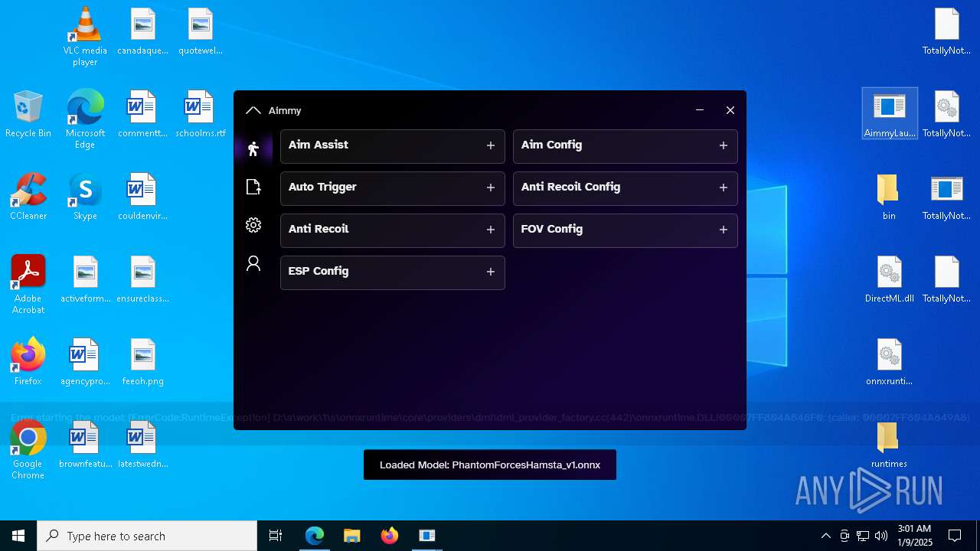Select the runtimes folder on desktop
Image resolution: width=980 pixels, height=551 pixels.
[888, 445]
